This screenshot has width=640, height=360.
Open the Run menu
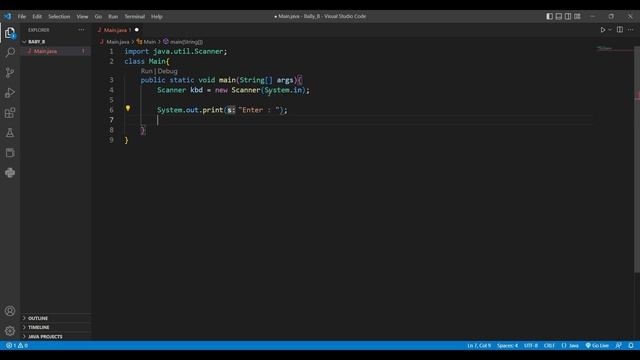(x=113, y=16)
